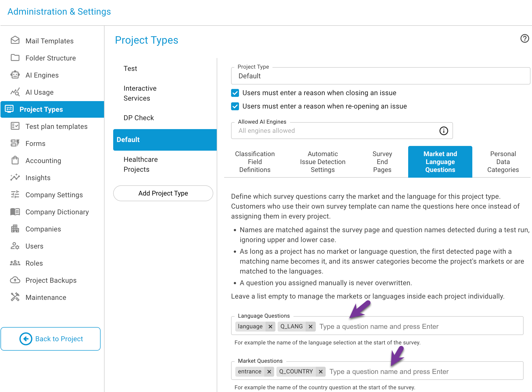The height and width of the screenshot is (392, 532).
Task: Open the help question mark icon
Action: (525, 39)
